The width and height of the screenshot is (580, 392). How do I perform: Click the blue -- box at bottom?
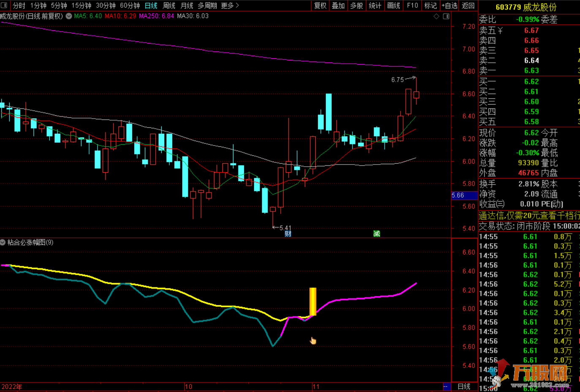[446, 387]
